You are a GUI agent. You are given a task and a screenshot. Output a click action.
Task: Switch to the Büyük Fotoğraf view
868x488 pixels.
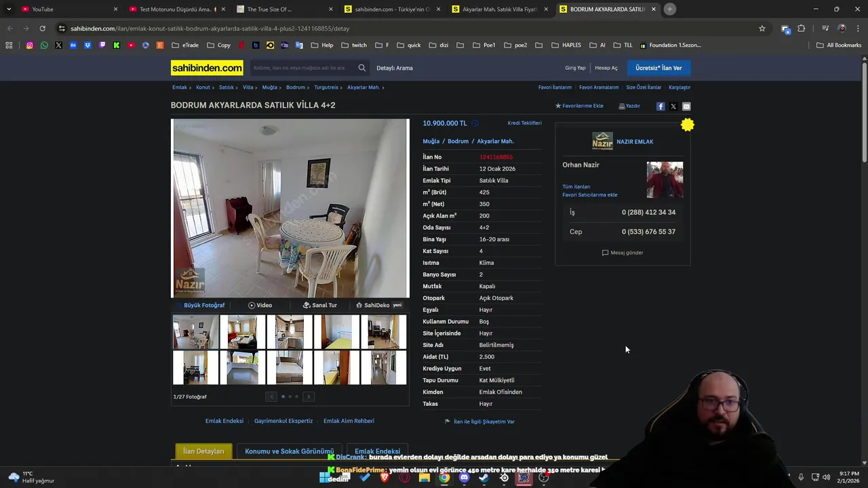[x=201, y=305]
